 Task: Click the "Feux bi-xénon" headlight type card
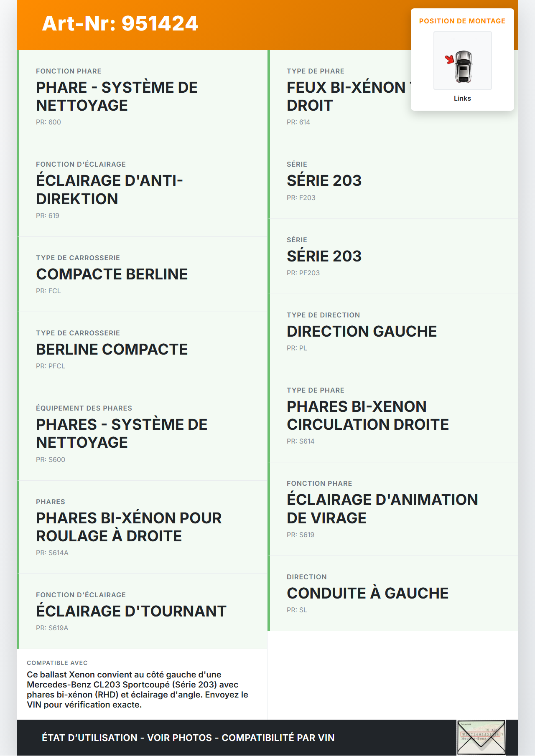(x=346, y=96)
